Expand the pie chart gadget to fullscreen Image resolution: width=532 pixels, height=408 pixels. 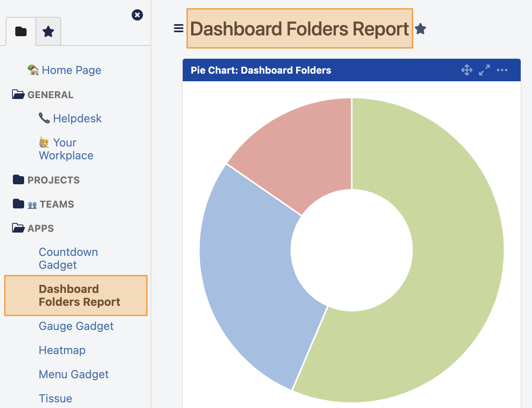point(484,70)
